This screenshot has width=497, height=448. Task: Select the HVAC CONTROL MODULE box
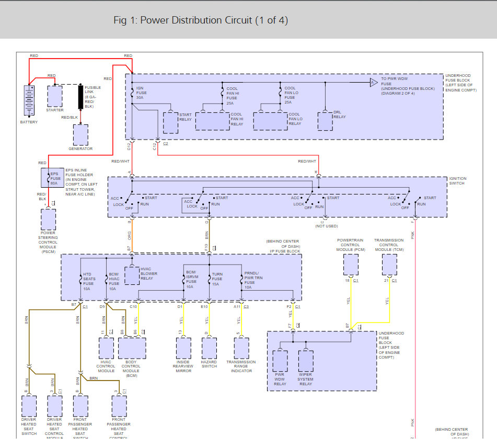106,348
